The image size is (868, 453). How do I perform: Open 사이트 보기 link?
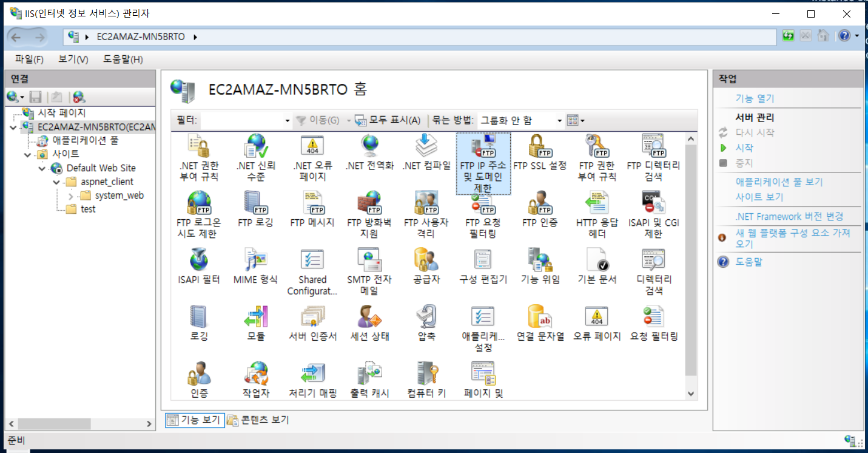pyautogui.click(x=759, y=197)
